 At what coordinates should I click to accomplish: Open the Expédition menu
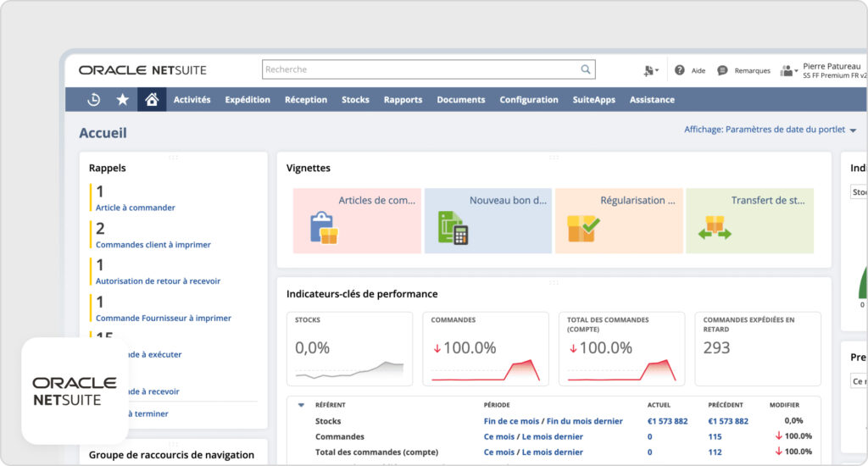248,100
